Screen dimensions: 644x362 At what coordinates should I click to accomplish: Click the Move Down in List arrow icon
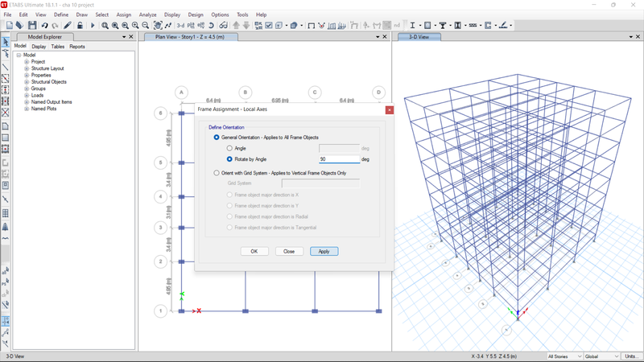pos(246,26)
